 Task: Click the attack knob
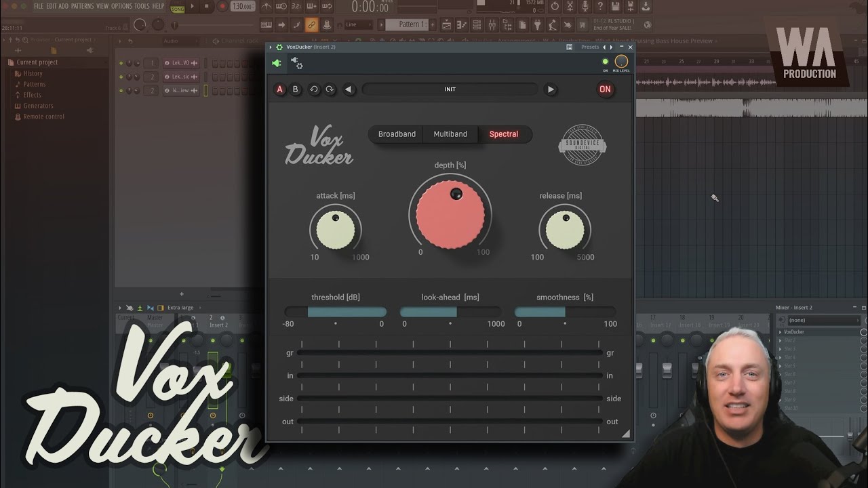335,229
